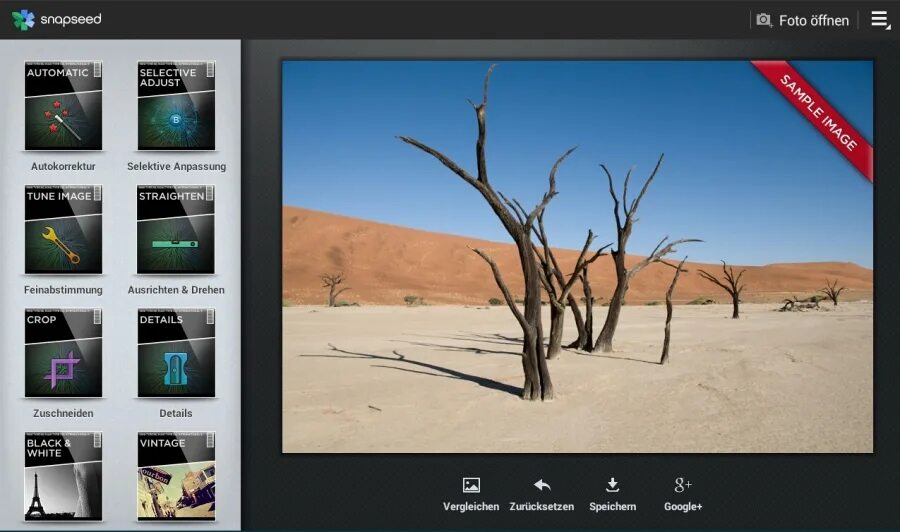This screenshot has height=532, width=900.
Task: Share via the Google+ icon
Action: [x=682, y=485]
